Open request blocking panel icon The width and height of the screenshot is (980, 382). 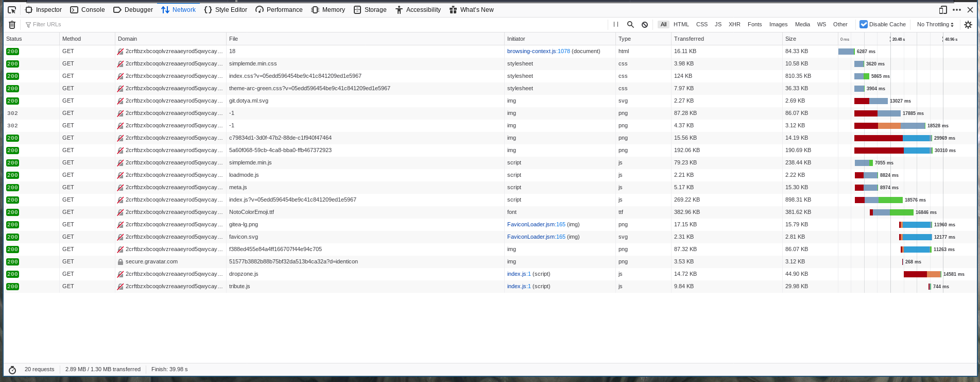[x=645, y=24]
